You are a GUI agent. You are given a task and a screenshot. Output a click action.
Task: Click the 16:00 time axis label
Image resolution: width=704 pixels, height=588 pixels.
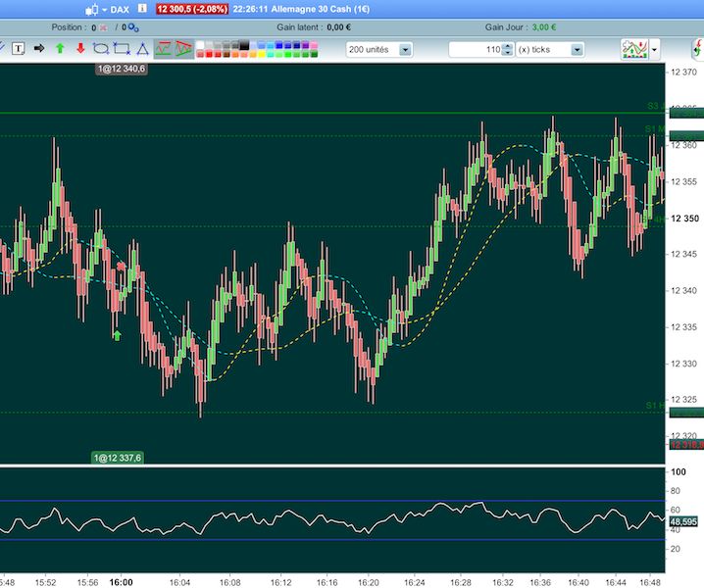[122, 582]
